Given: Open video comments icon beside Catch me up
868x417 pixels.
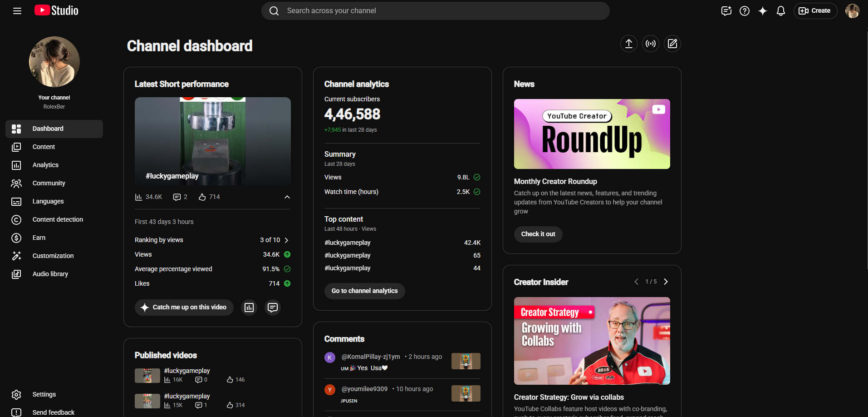Looking at the screenshot, I should click(x=273, y=308).
